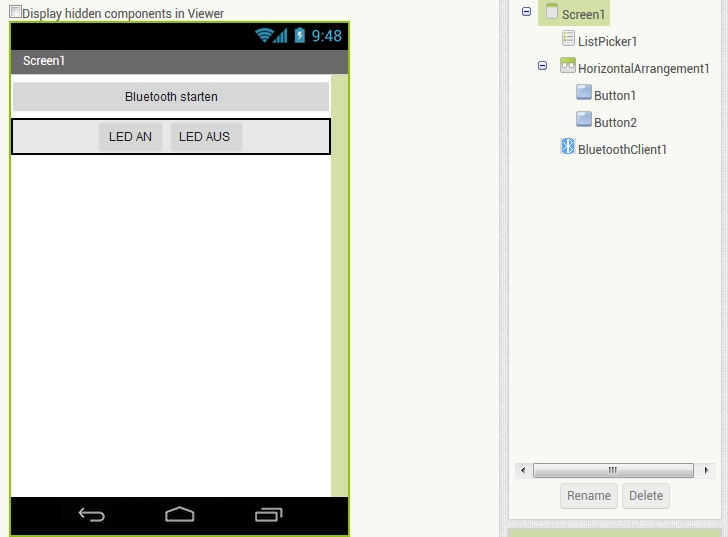Click the Button2 component icon

click(584, 119)
